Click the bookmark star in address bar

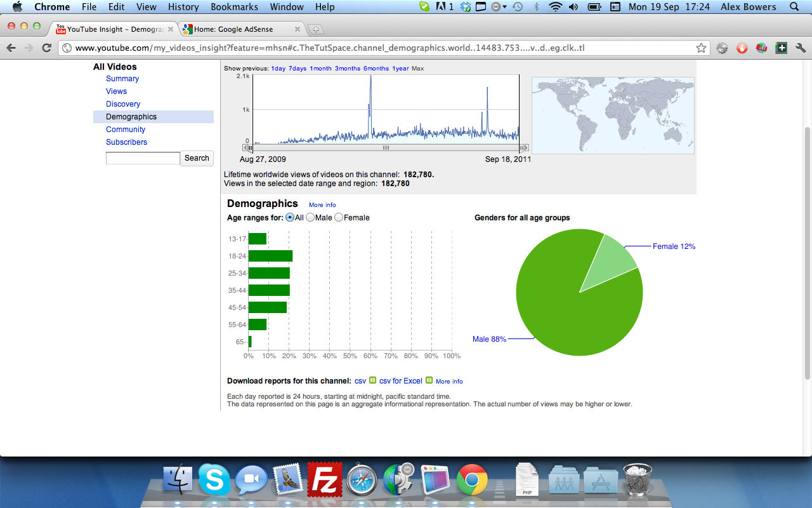[x=701, y=48]
